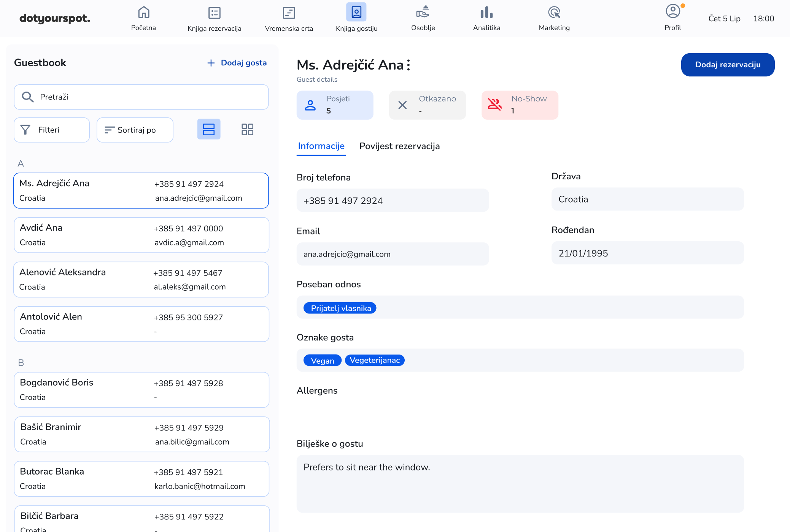Open Marketing cursor icon
790x532 pixels.
pos(554,13)
